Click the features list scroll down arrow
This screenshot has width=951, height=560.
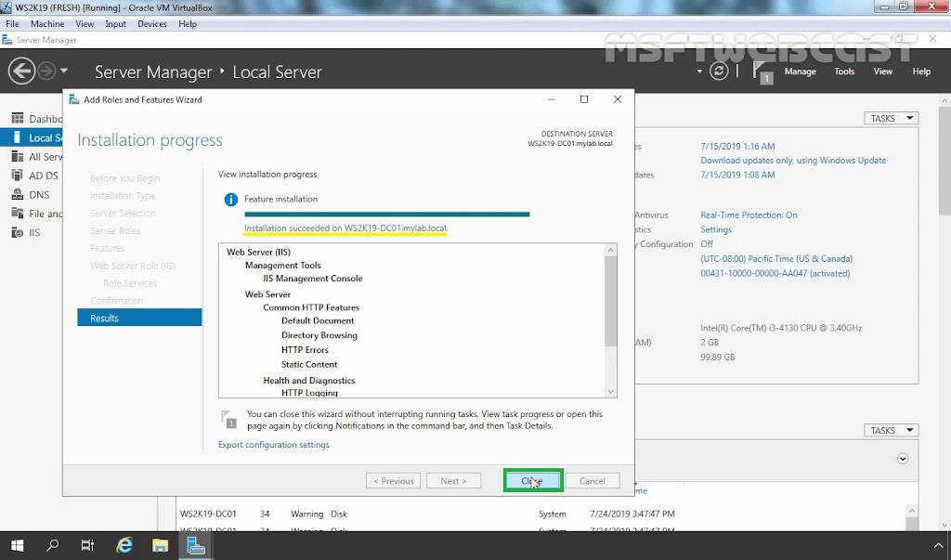click(611, 392)
